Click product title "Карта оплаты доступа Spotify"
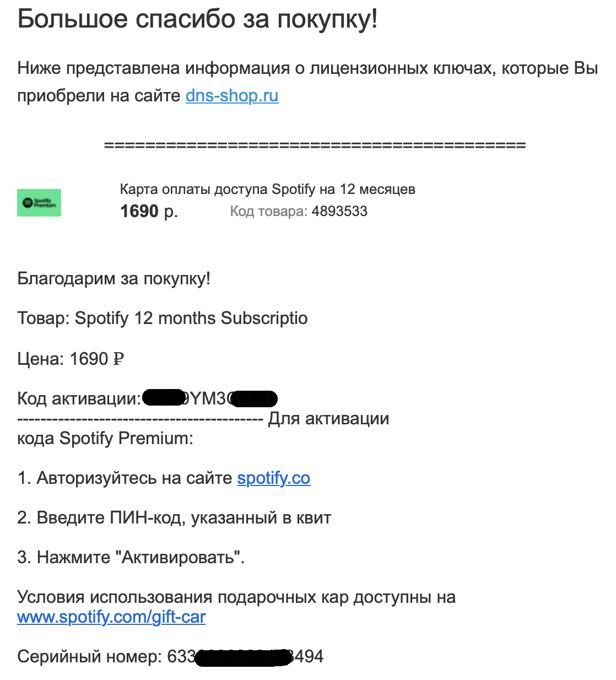The width and height of the screenshot is (616, 680). pyautogui.click(x=267, y=190)
